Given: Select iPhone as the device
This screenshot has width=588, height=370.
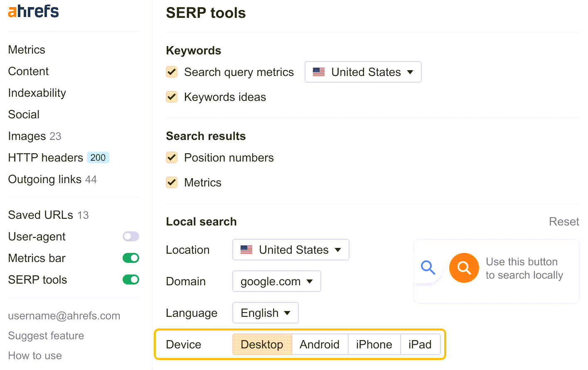Looking at the screenshot, I should [x=374, y=344].
